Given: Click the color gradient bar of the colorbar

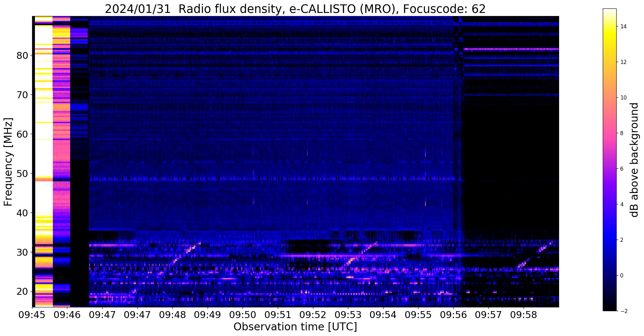Looking at the screenshot, I should (609, 160).
